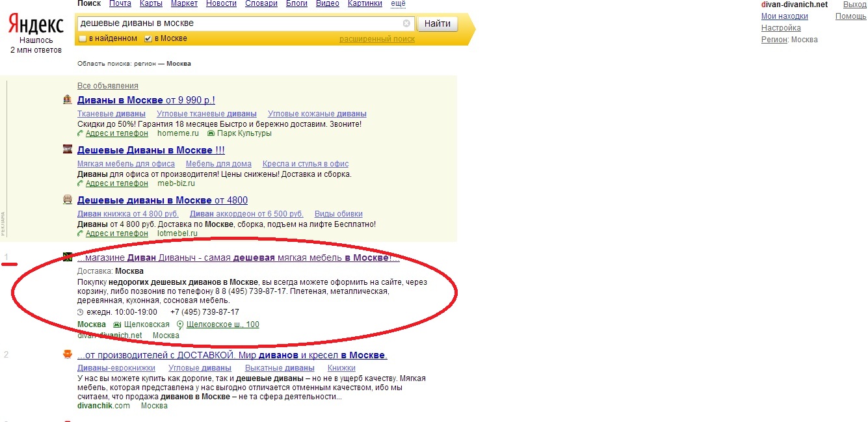This screenshot has width=868, height=422.
Task: Click the divanchik.com result favicon
Action: 68,354
